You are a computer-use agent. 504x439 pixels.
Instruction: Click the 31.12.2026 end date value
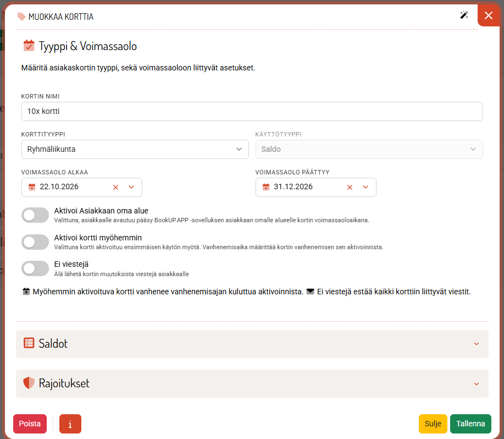[x=293, y=187]
